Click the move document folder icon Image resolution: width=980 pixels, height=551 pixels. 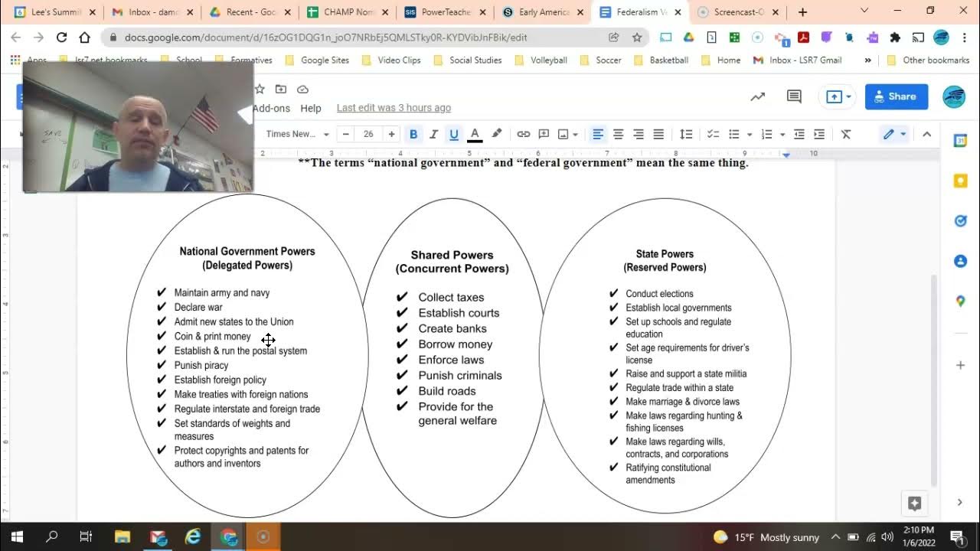click(x=281, y=90)
